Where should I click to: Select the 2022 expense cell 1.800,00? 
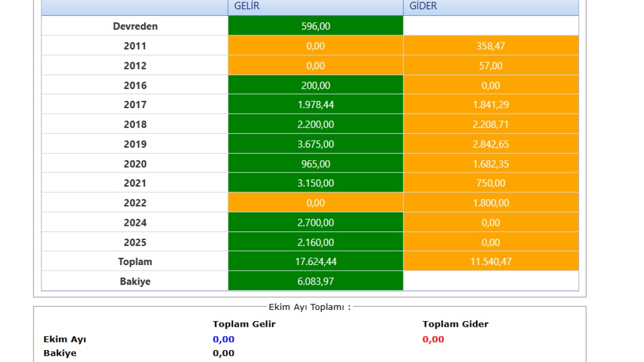tap(491, 203)
